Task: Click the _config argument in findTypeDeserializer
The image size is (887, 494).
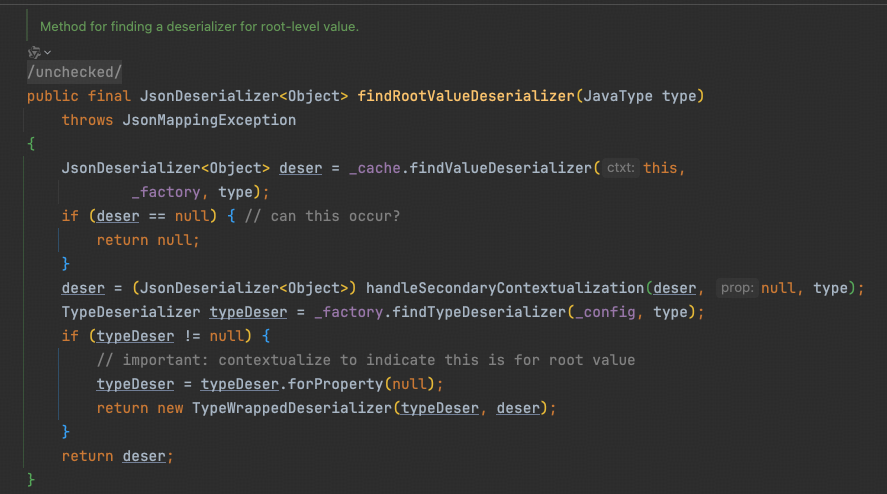Action: (611, 312)
